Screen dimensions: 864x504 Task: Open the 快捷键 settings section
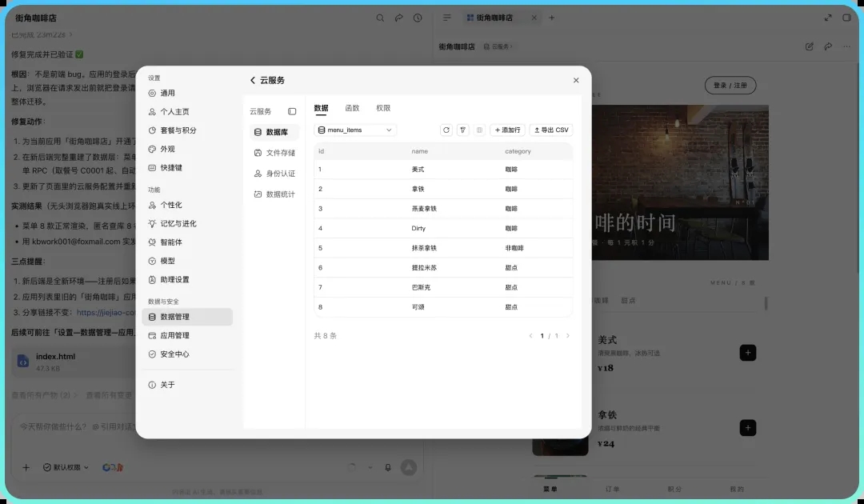pos(187,168)
